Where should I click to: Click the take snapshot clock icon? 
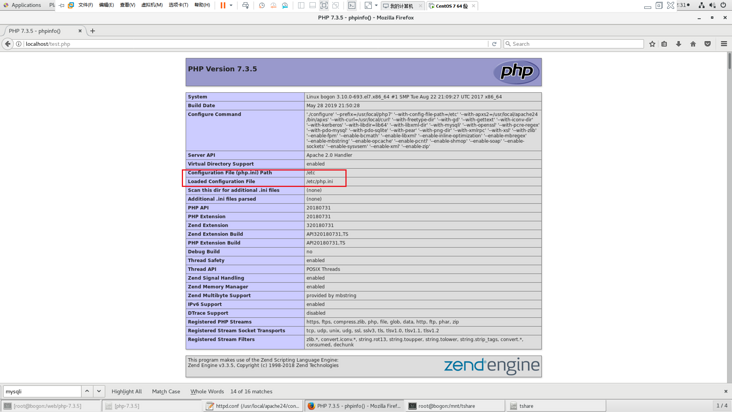pyautogui.click(x=262, y=6)
